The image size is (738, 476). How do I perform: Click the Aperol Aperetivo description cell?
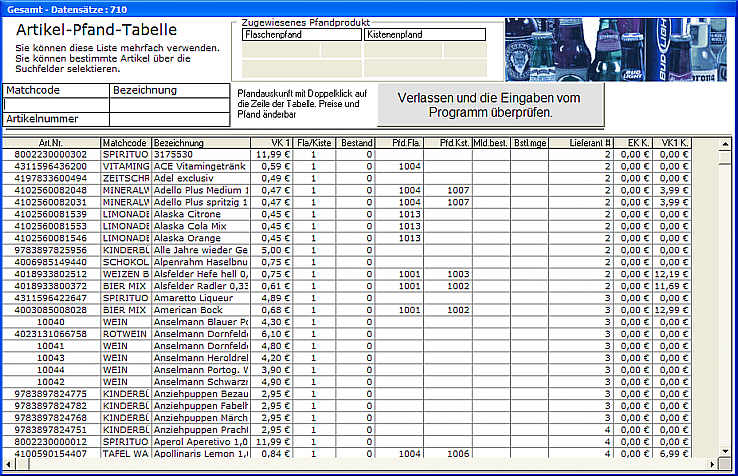pyautogui.click(x=201, y=442)
